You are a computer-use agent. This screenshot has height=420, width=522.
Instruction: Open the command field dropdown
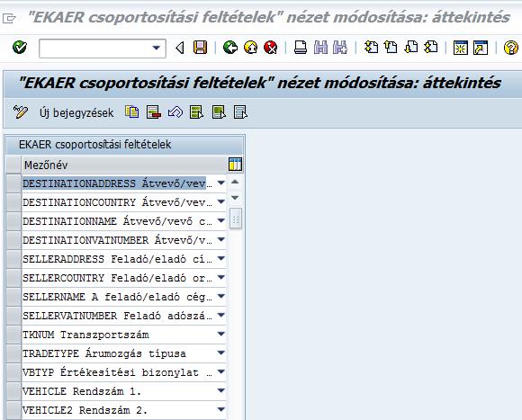pyautogui.click(x=156, y=48)
